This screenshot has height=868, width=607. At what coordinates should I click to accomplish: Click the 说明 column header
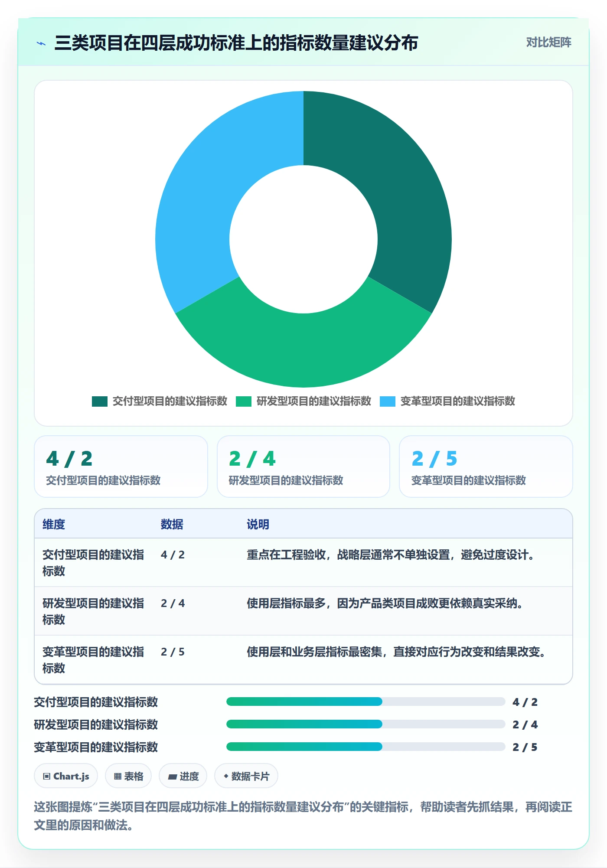258,524
